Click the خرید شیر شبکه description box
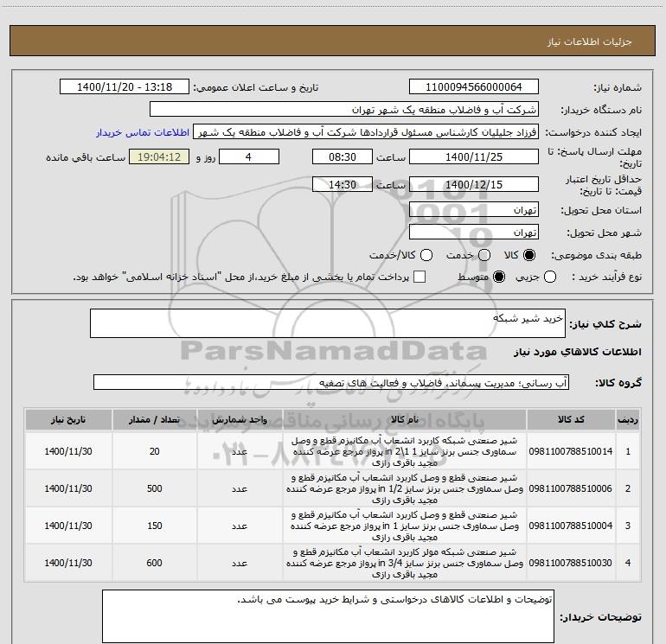 328,323
